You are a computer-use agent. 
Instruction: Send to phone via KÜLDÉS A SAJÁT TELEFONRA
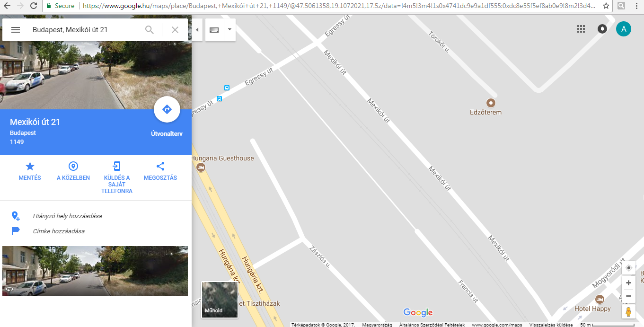pyautogui.click(x=117, y=178)
